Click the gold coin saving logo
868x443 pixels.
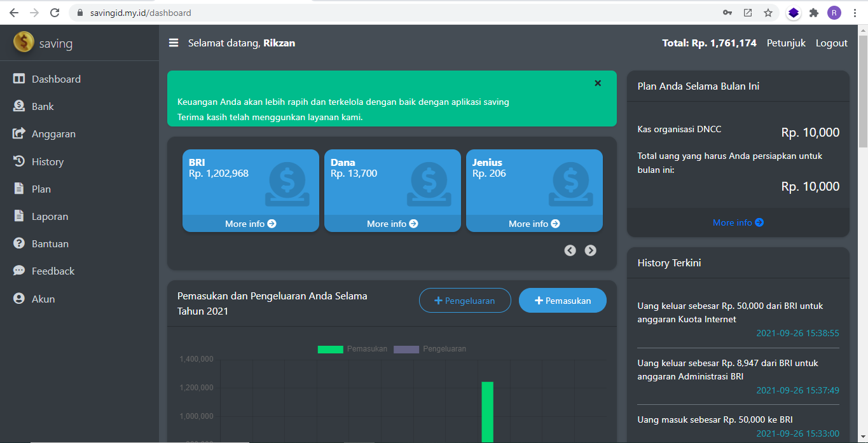(24, 43)
